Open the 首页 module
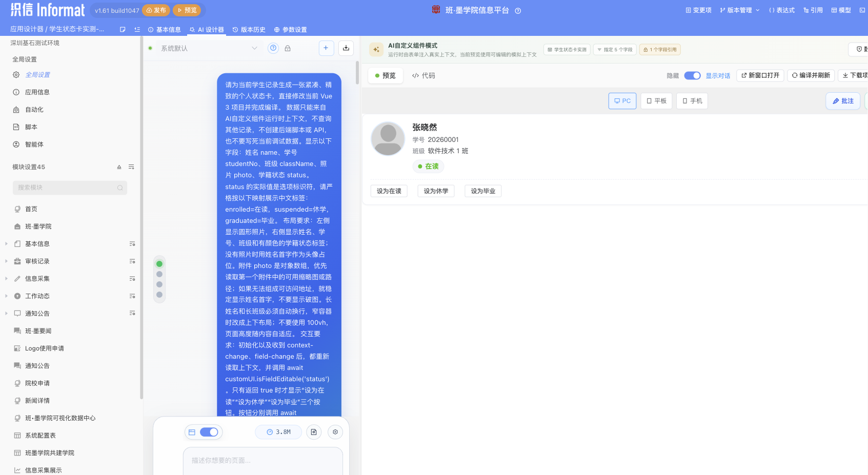 (x=31, y=209)
